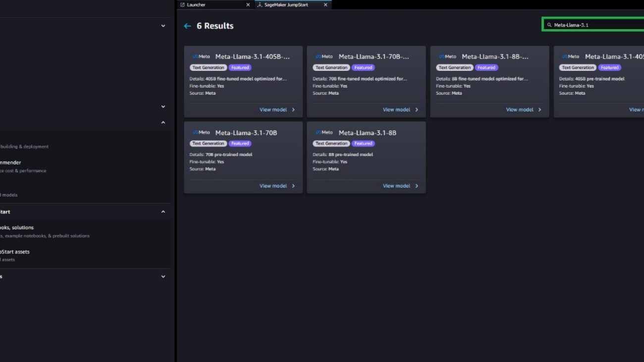This screenshot has width=644, height=362.
Task: Expand the bottom collapsed section below JumpStart assets
Action: (163, 277)
